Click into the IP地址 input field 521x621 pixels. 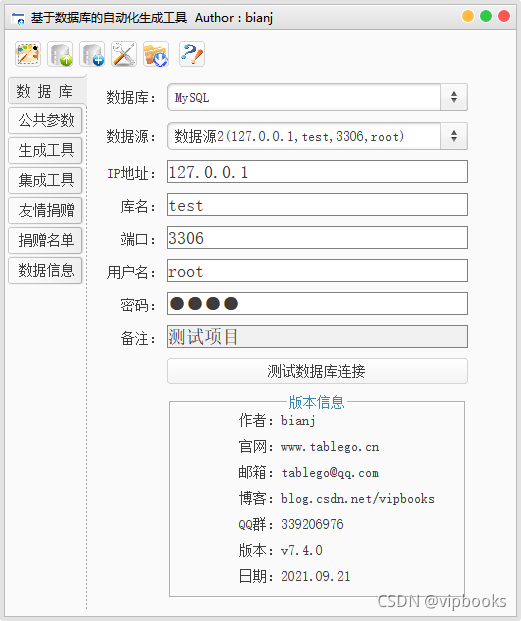coord(318,172)
